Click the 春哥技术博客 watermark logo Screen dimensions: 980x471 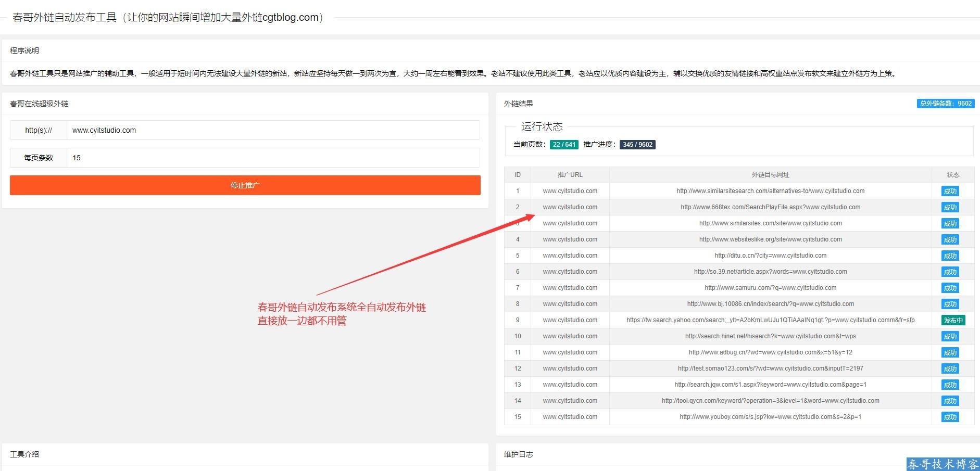943,464
